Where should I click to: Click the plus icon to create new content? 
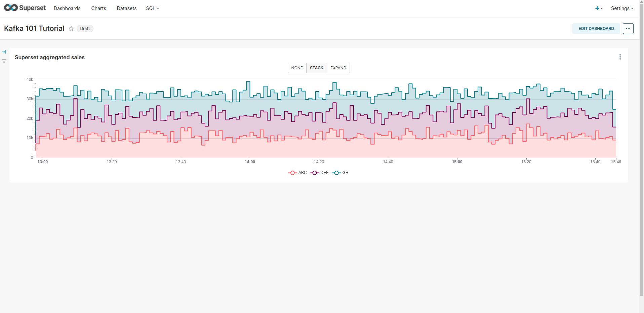point(597,8)
